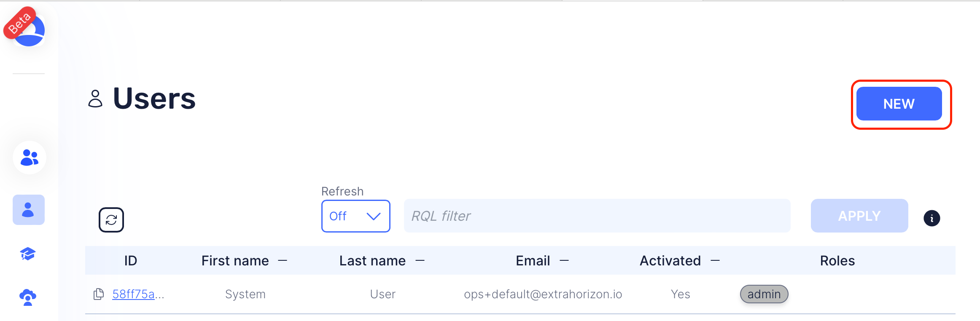
Task: Open the Refresh interval dropdown
Action: 355,216
